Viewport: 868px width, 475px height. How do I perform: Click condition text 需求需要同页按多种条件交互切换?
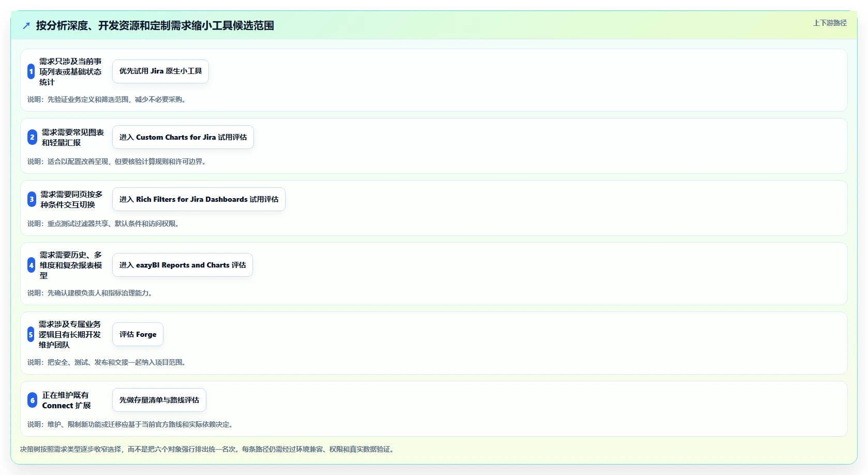72,199
